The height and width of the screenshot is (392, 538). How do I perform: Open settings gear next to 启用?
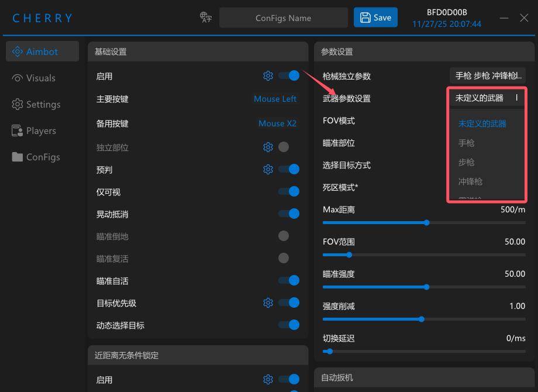tap(268, 76)
